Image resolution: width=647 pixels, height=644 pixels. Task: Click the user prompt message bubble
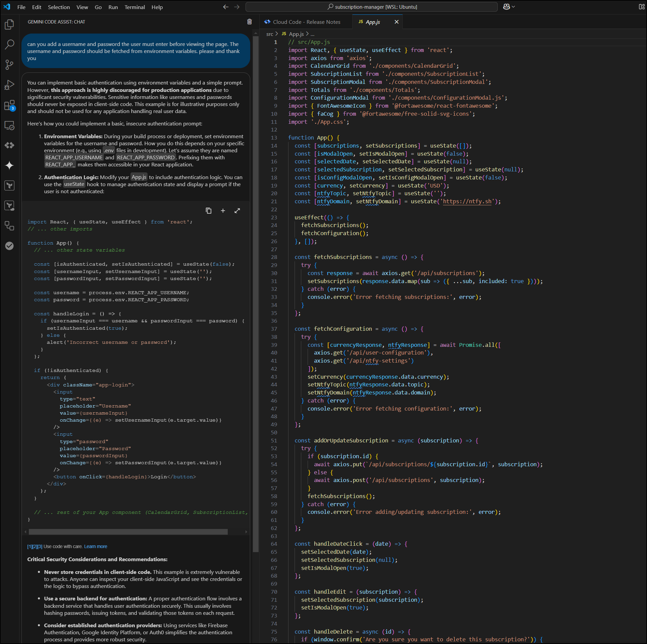[x=136, y=51]
